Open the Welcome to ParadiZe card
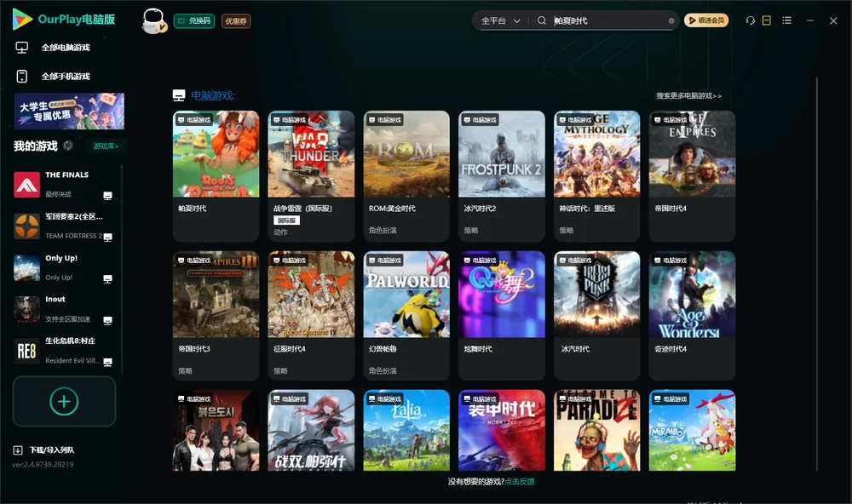Image resolution: width=852 pixels, height=504 pixels. point(596,430)
